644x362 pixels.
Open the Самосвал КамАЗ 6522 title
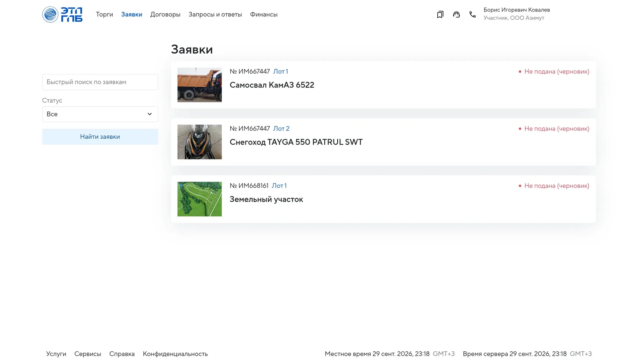pos(272,85)
